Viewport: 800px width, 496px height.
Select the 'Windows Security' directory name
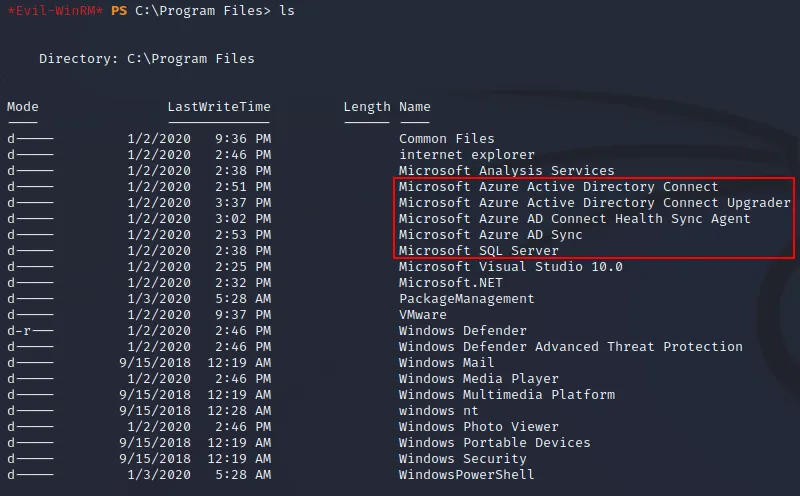point(462,458)
